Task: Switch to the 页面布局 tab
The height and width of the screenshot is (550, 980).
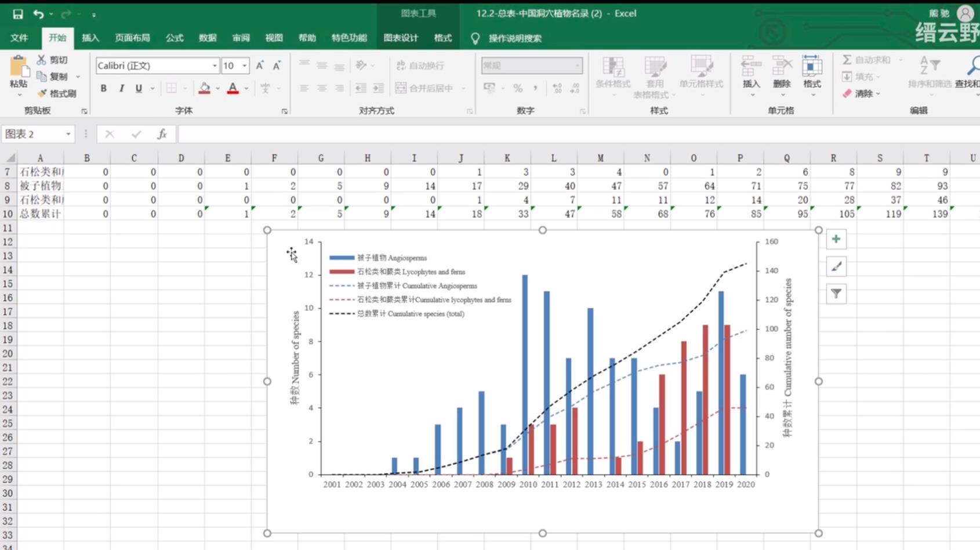Action: pyautogui.click(x=132, y=38)
